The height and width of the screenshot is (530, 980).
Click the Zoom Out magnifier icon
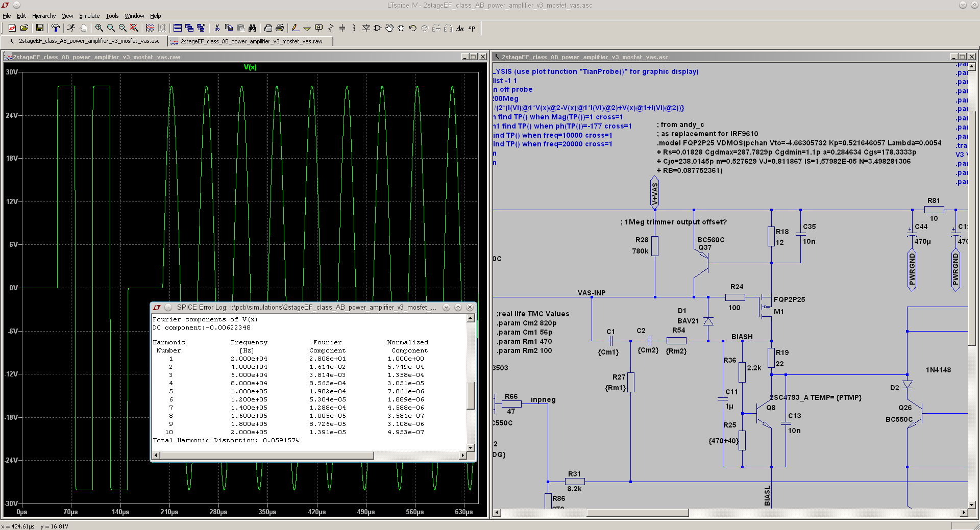click(122, 28)
